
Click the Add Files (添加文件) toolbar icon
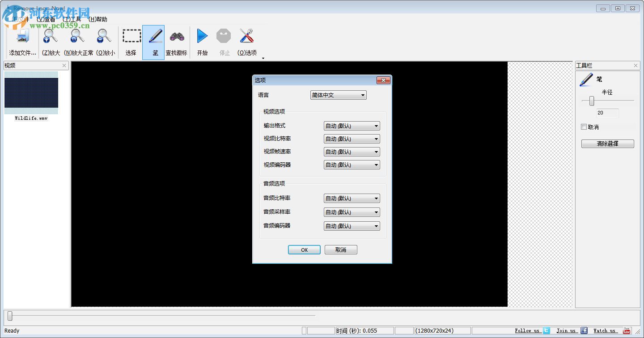(x=22, y=36)
